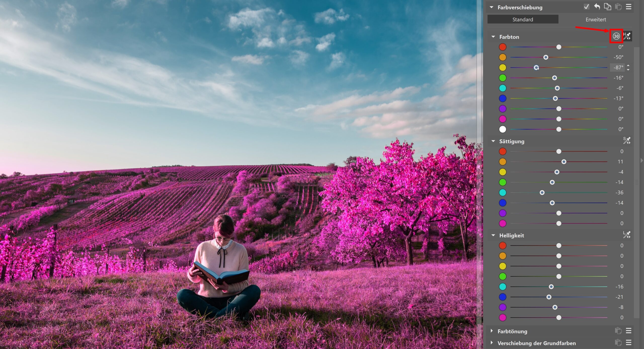Click the hue limit 30 icon
Viewport: 644px width, 349px height.
pos(616,36)
